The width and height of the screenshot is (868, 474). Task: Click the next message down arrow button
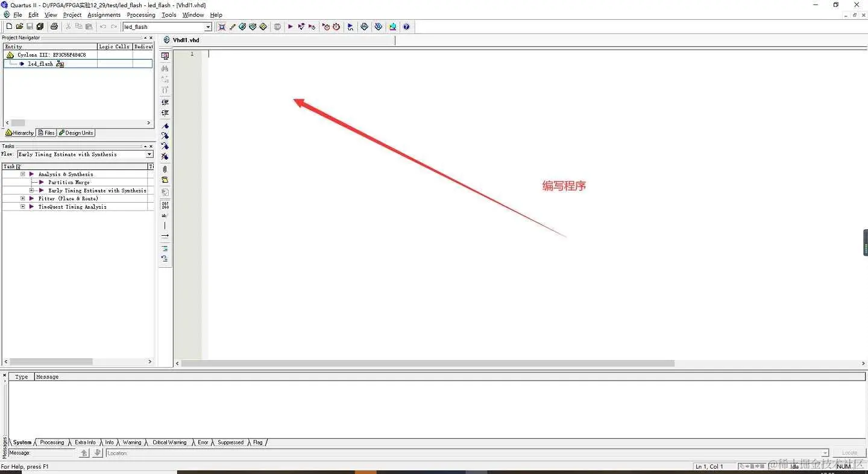point(98,453)
